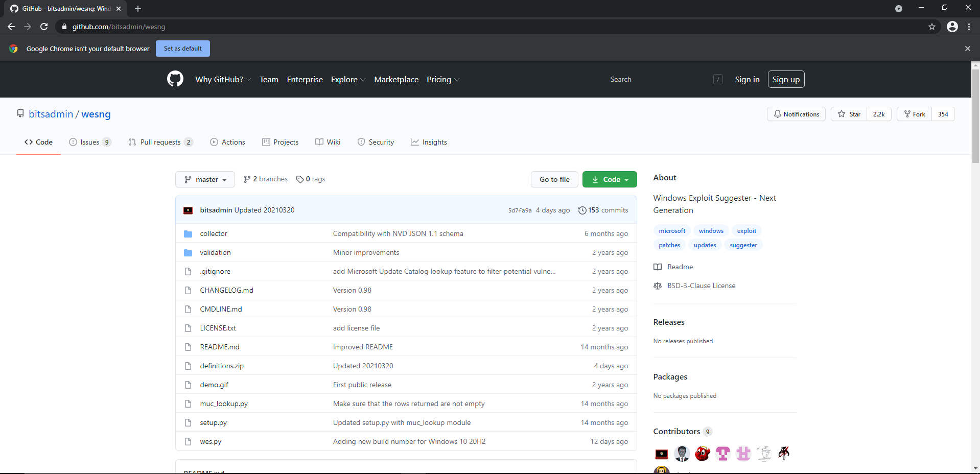Open the 354 forks count

pyautogui.click(x=943, y=114)
